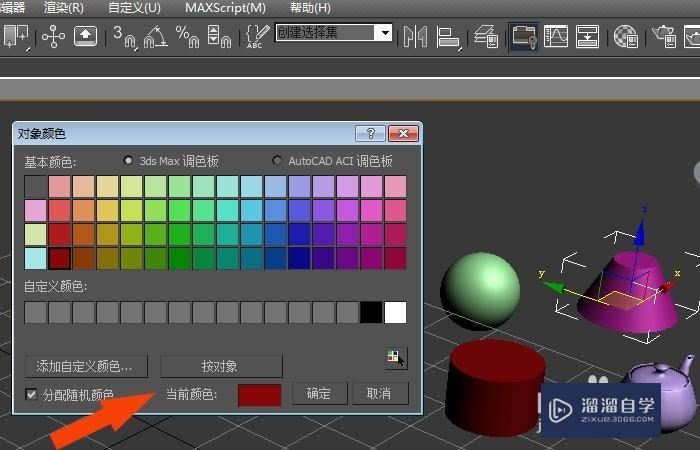700x450 pixels.
Task: Close the 对象颜色 dialog
Action: coord(404,133)
